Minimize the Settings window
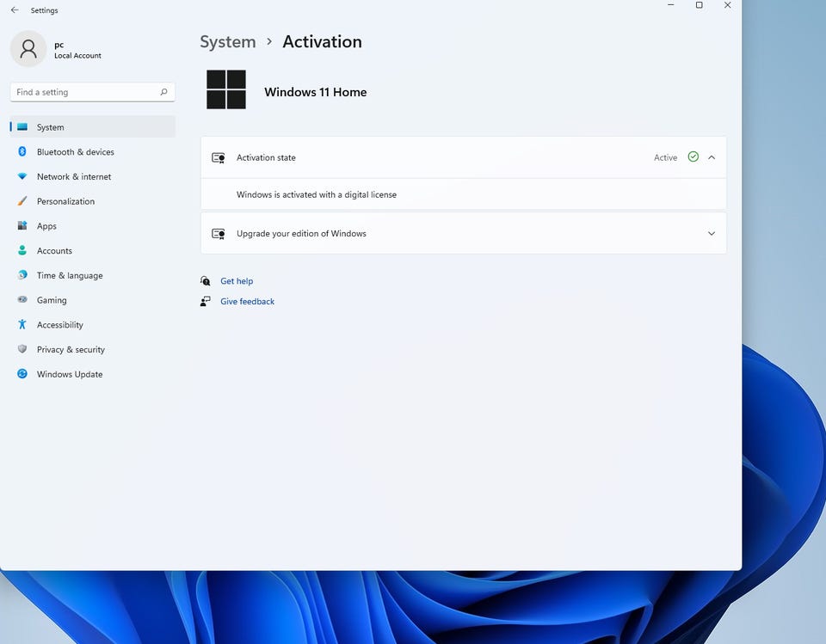 [x=670, y=5]
